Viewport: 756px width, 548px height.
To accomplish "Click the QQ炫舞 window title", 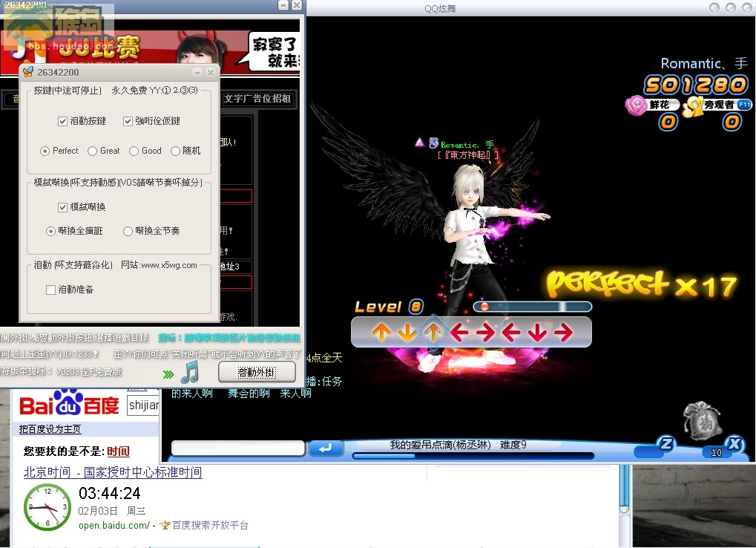I will 440,9.
